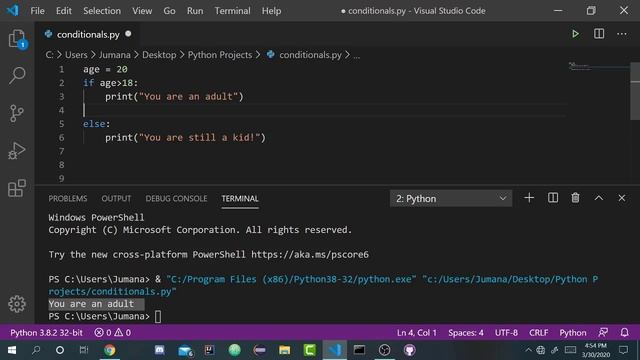Click Ln 4, Col 1 status entry
Image resolution: width=640 pixels, height=360 pixels.
417,333
